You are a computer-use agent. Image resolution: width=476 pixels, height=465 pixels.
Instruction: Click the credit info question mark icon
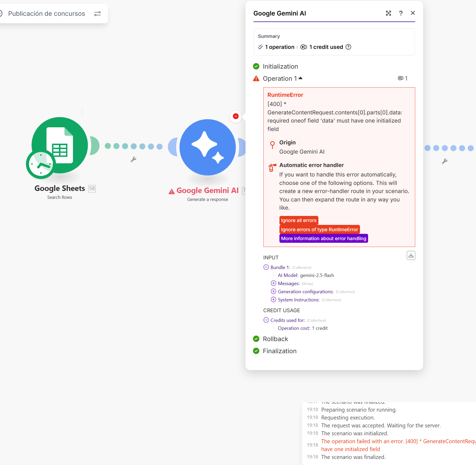348,47
